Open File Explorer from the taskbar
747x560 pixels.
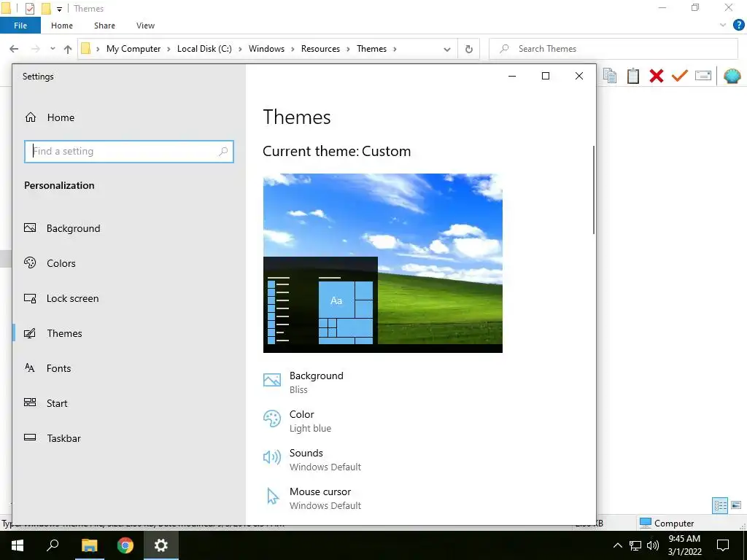coord(89,545)
